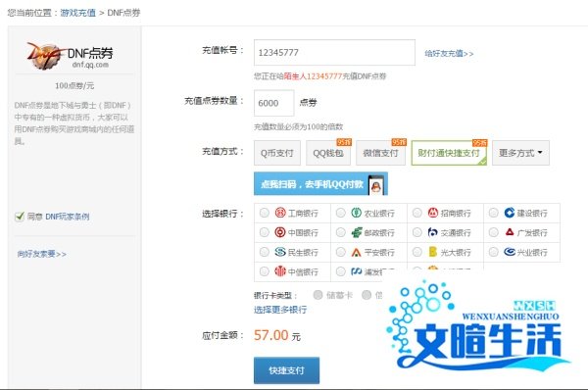This screenshot has width=588, height=390.
Task: Select the 兴业银行 radio button
Action: [x=494, y=252]
